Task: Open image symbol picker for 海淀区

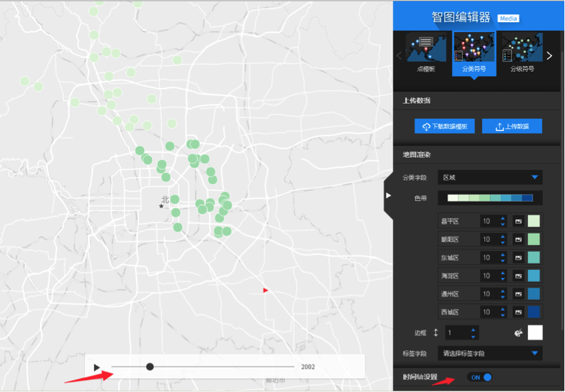Action: coord(518,276)
